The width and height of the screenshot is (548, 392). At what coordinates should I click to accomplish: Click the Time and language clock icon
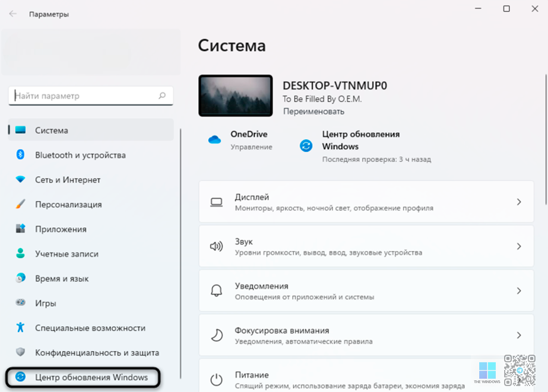point(20,278)
